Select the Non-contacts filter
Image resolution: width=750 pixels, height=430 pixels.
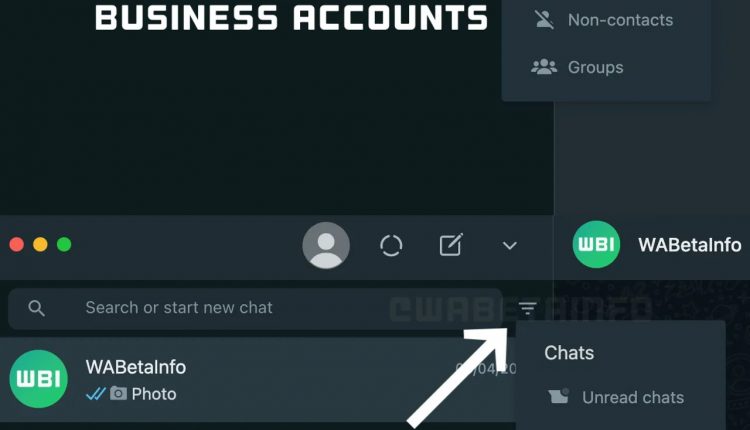tap(605, 20)
